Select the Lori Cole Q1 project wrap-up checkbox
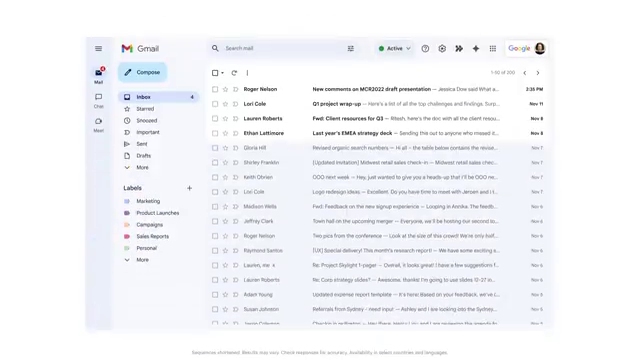The image size is (640, 360). (x=215, y=104)
